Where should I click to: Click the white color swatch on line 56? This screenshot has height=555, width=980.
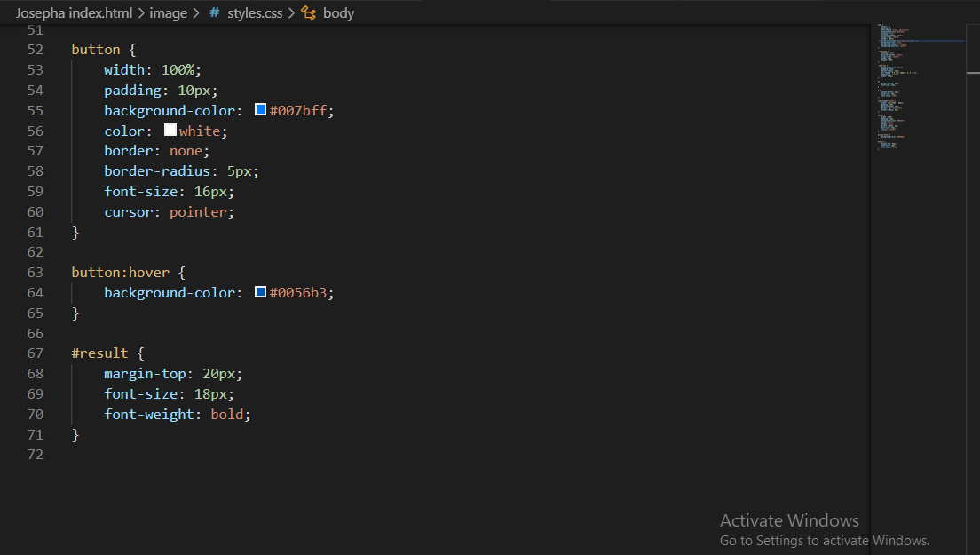pyautogui.click(x=170, y=131)
